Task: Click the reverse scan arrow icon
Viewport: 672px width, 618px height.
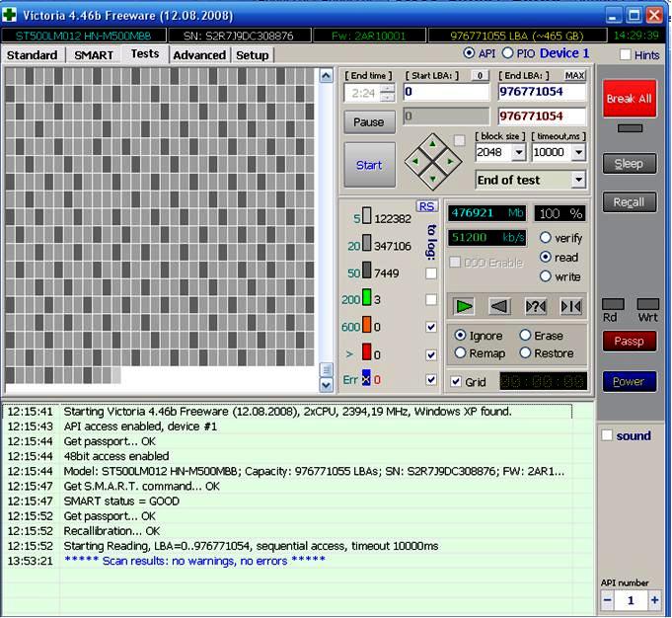Action: pyautogui.click(x=499, y=306)
